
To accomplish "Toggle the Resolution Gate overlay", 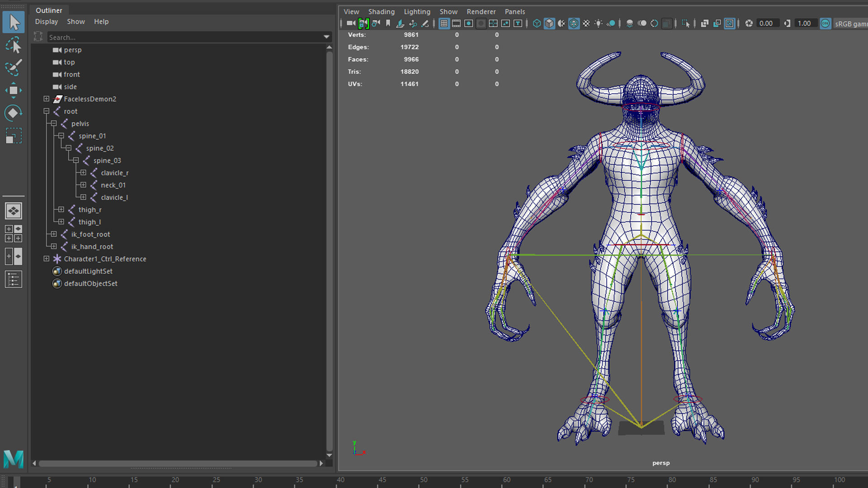I will tap(469, 23).
